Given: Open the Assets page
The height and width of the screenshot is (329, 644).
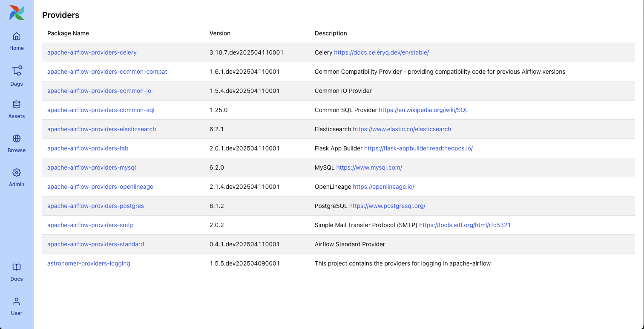Looking at the screenshot, I should 17,110.
